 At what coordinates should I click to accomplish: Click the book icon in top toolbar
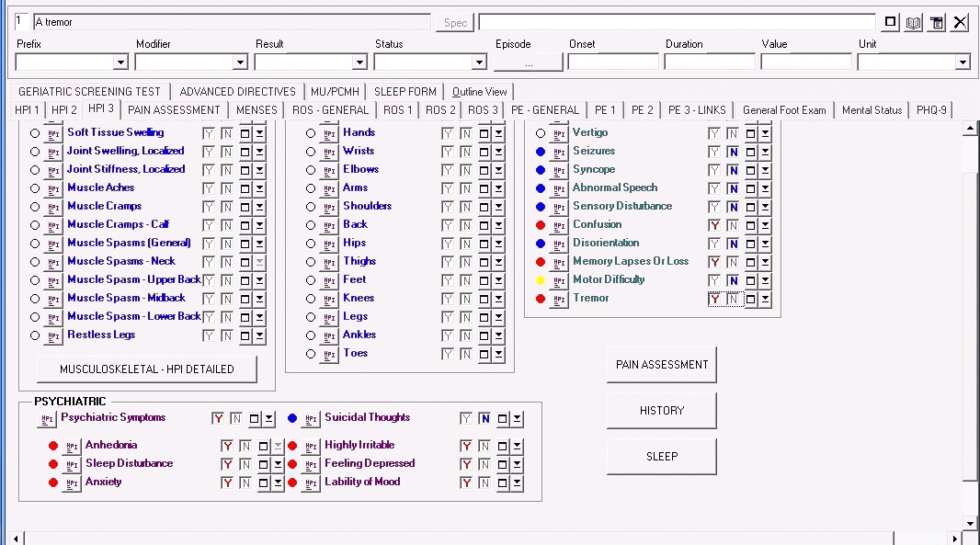click(x=913, y=23)
